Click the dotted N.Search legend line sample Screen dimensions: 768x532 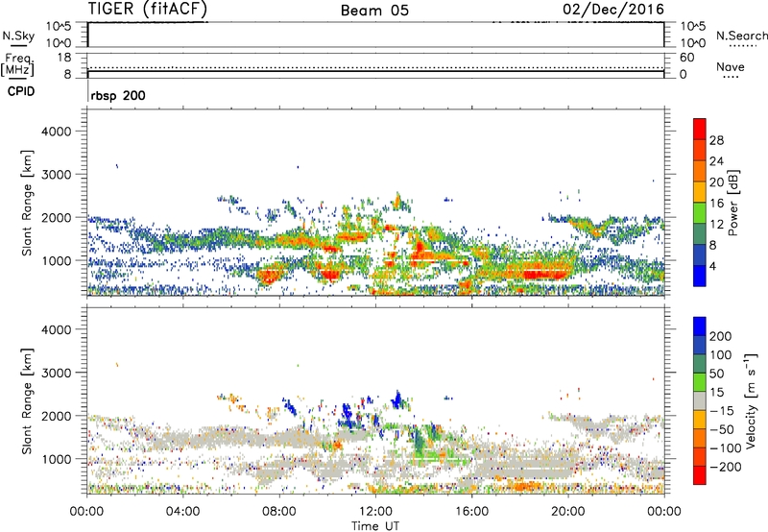743,46
